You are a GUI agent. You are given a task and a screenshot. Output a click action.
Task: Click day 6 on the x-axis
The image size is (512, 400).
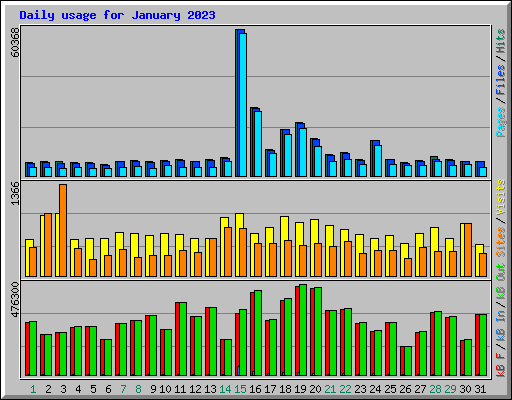coord(108,389)
